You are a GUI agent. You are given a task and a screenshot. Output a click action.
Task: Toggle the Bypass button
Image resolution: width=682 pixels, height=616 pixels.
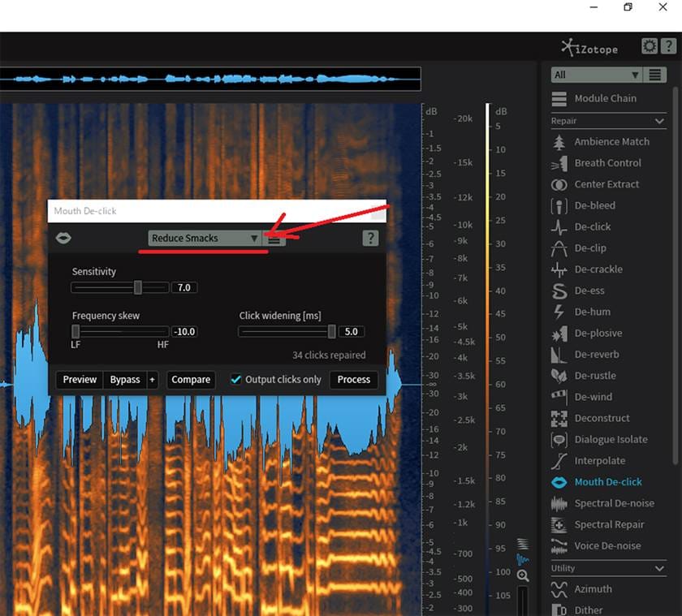(124, 379)
